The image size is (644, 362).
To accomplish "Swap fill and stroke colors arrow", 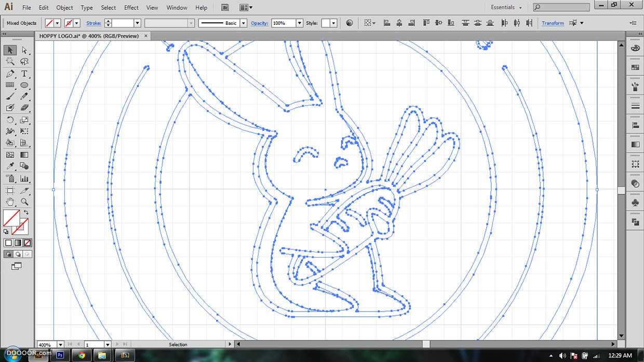I will [26, 212].
